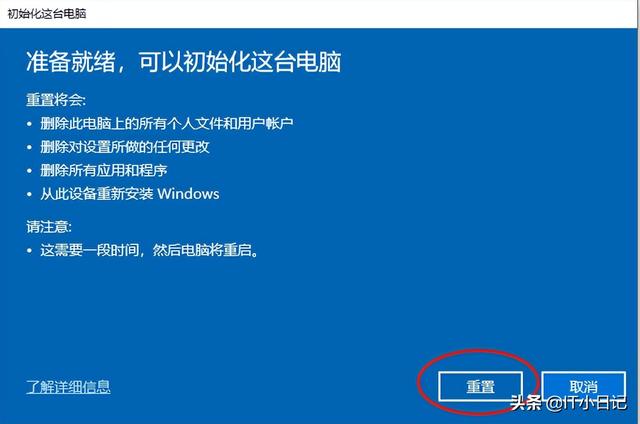The width and height of the screenshot is (640, 424).
Task: Open the 了解详细信息 link
Action: [68, 386]
